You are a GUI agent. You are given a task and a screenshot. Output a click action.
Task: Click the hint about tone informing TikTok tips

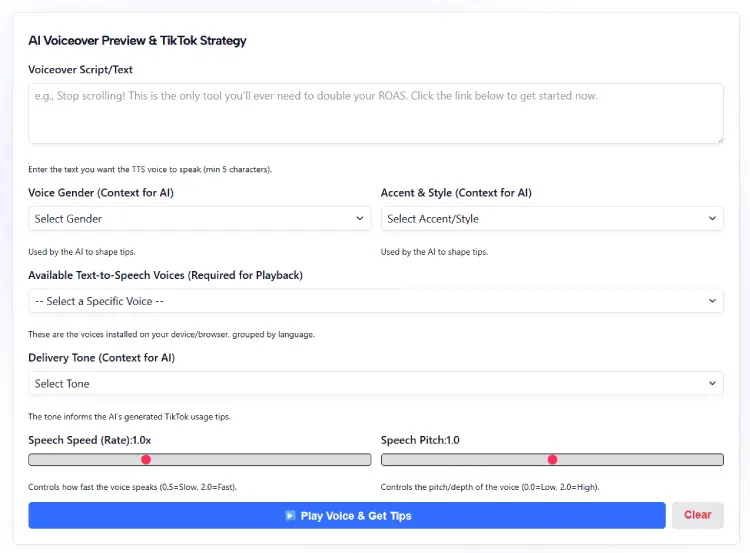tap(129, 417)
